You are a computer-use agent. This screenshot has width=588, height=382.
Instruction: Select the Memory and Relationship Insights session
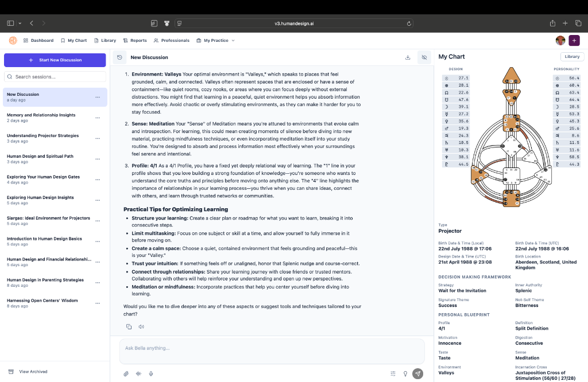pos(55,118)
